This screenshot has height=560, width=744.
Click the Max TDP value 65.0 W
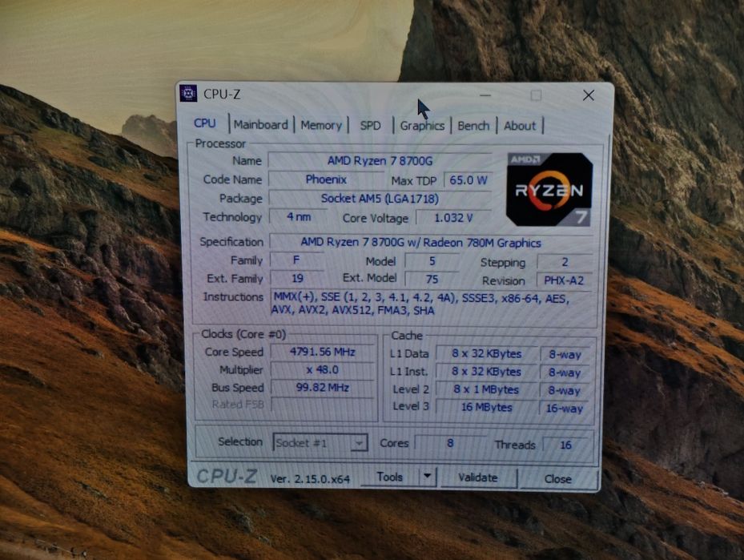click(x=469, y=180)
